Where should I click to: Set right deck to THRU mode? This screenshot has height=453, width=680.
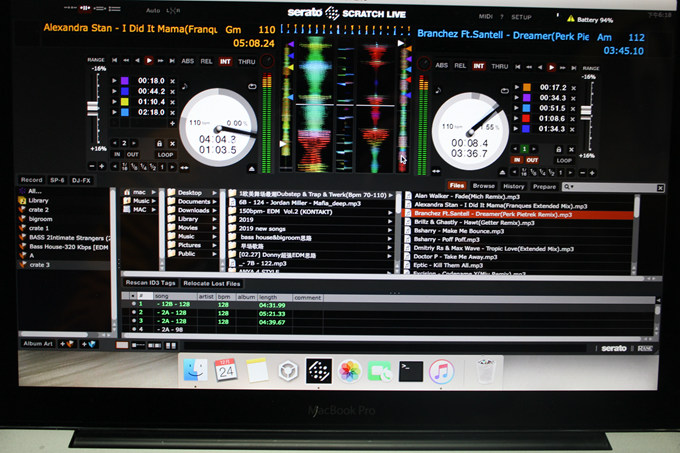[499, 66]
